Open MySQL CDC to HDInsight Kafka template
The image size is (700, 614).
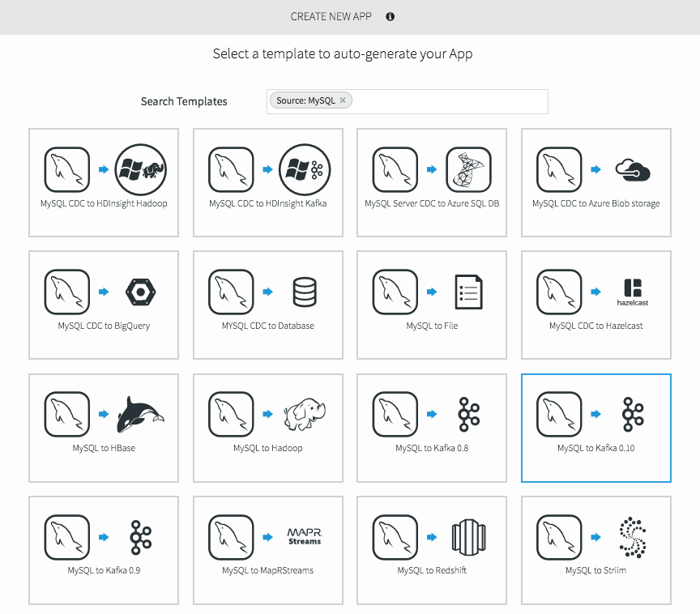[x=268, y=183]
